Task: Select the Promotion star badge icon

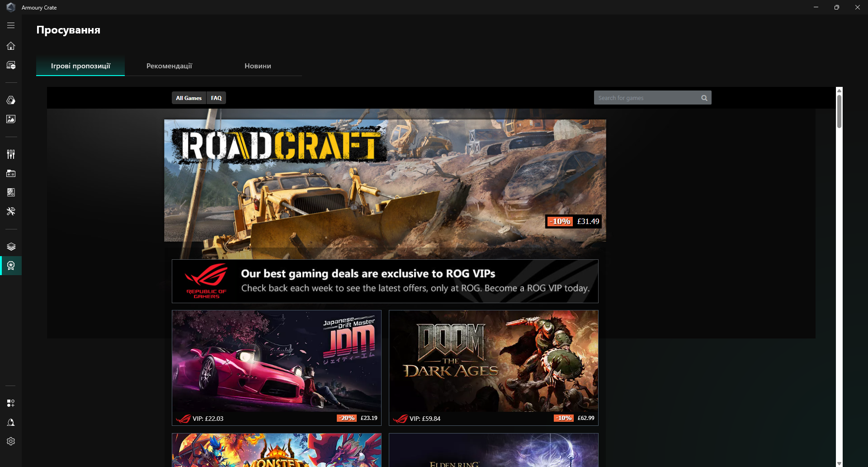Action: (11, 266)
